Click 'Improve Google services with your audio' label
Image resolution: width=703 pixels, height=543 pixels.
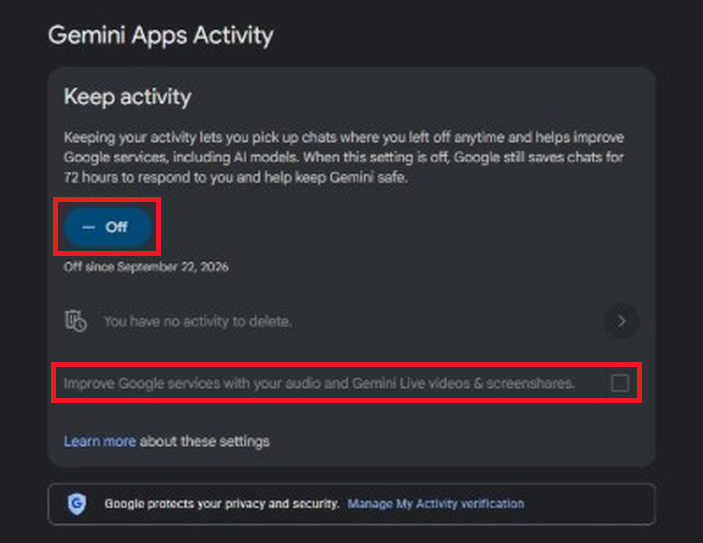point(319,383)
